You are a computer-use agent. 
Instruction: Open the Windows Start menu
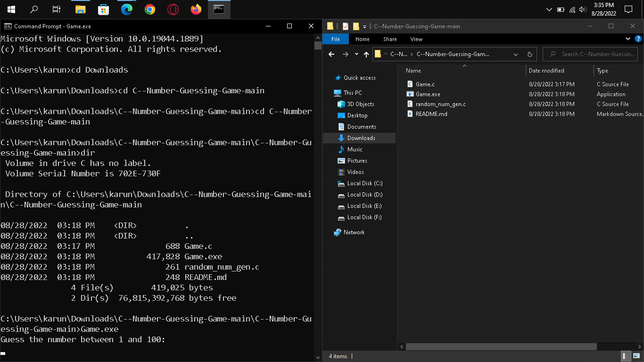click(11, 9)
